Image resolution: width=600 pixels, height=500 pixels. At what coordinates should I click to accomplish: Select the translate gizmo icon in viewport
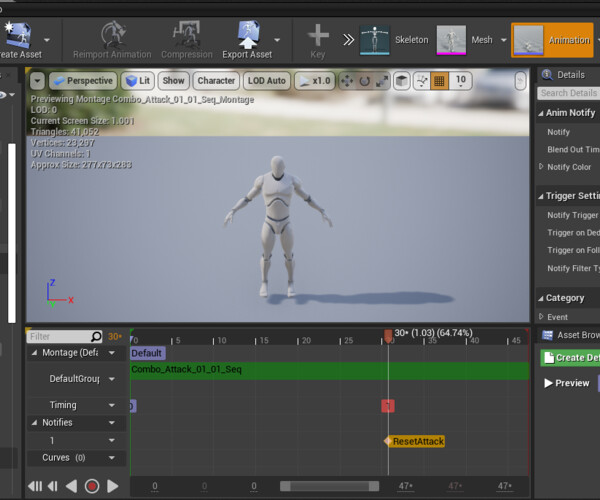tap(346, 80)
